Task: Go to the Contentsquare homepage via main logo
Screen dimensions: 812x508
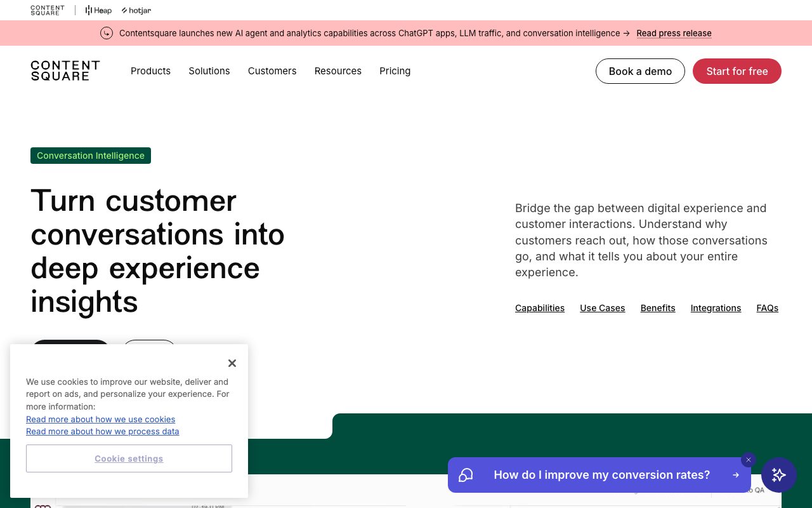Action: coord(65,71)
